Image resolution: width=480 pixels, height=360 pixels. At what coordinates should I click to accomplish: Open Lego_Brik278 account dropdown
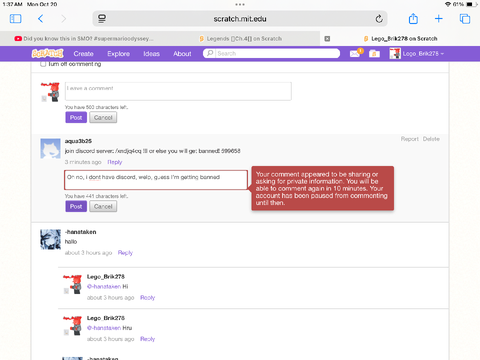[x=417, y=53]
